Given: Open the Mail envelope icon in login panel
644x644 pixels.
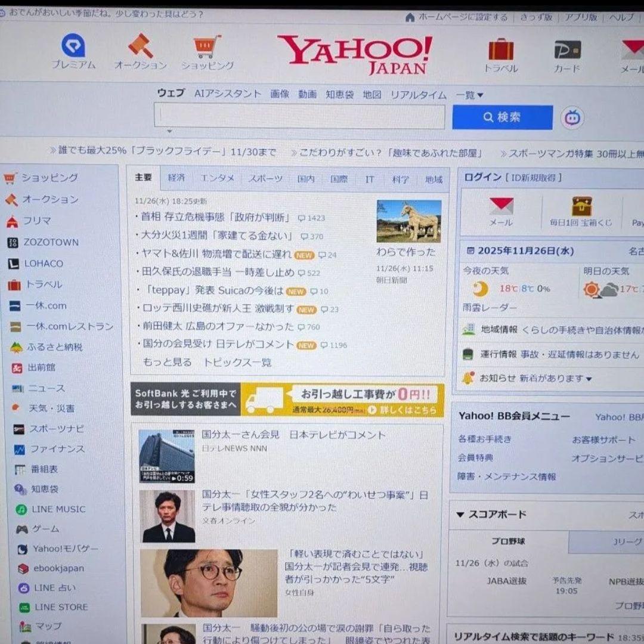Looking at the screenshot, I should [501, 206].
